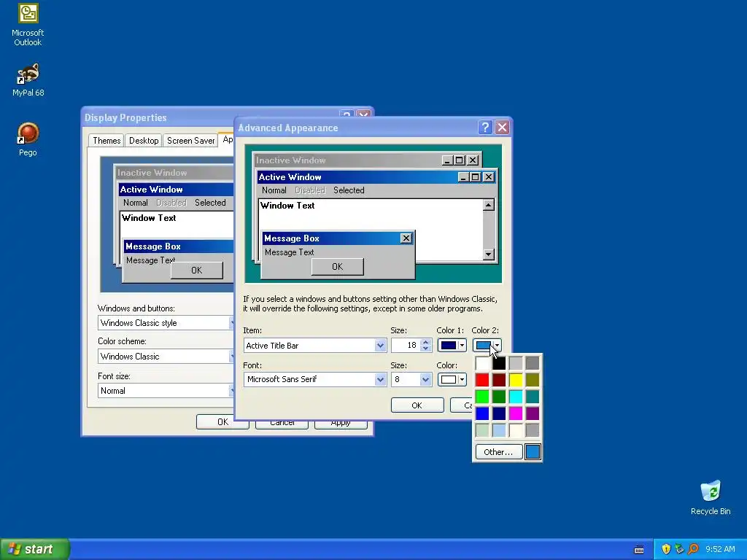Image resolution: width=747 pixels, height=560 pixels.
Task: Select the bright green palette swatch
Action: pyautogui.click(x=482, y=397)
